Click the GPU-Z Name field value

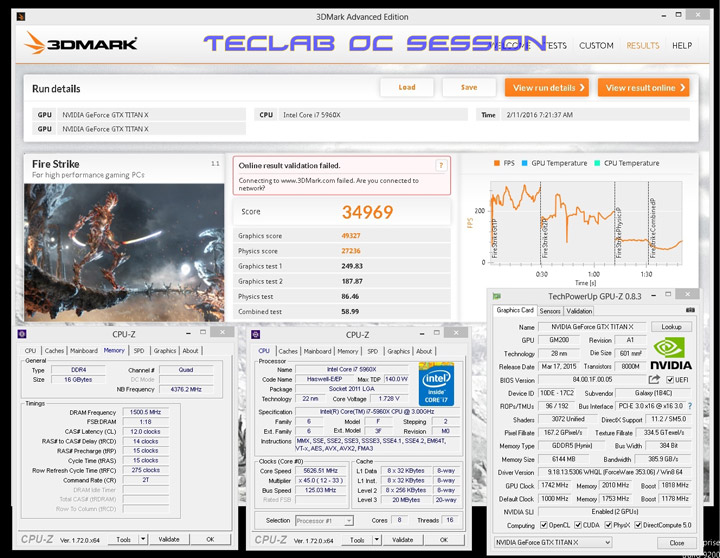[592, 327]
